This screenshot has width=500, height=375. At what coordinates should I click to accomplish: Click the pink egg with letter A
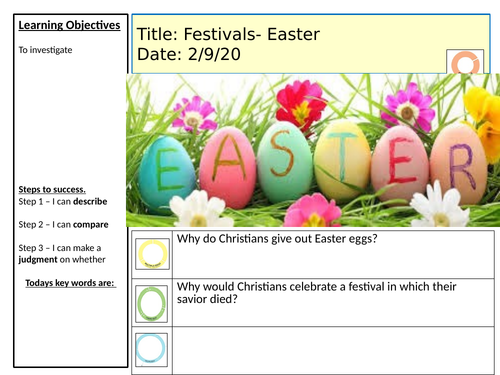pos(228,167)
